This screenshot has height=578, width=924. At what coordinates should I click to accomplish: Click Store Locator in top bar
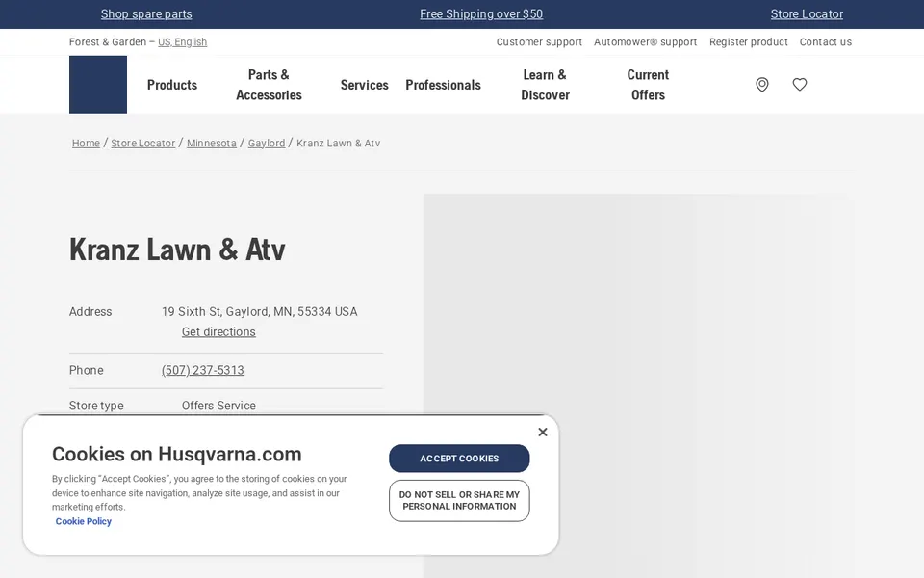tap(807, 14)
